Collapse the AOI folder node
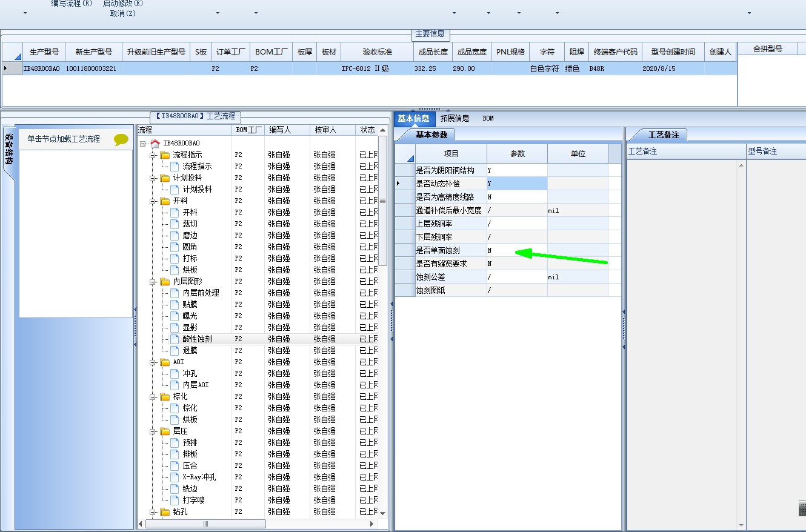 (x=153, y=362)
